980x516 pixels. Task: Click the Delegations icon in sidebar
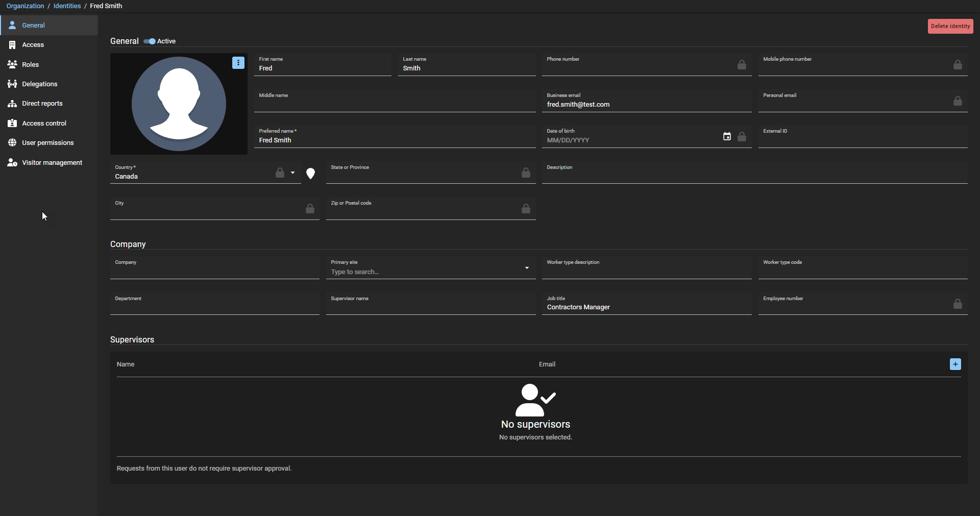(12, 84)
